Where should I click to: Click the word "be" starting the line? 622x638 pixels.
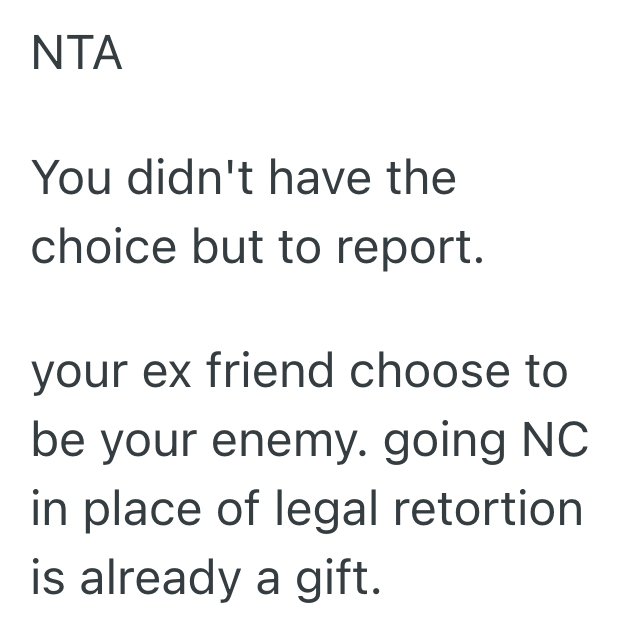[x=57, y=439]
